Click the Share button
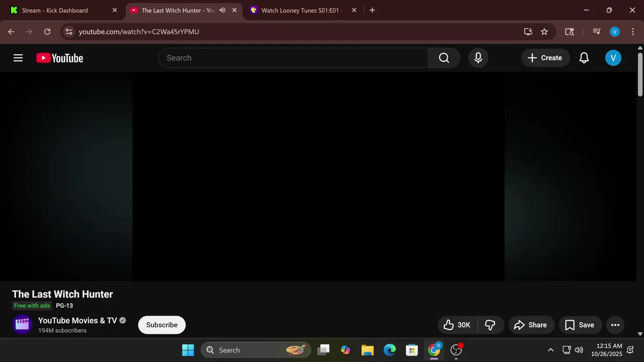 pos(531,325)
